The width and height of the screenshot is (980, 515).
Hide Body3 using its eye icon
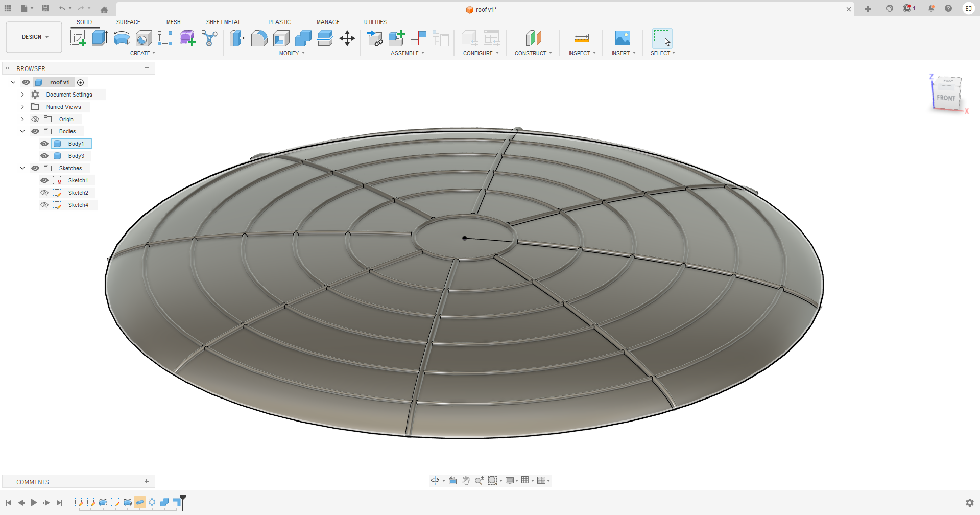pyautogui.click(x=44, y=156)
